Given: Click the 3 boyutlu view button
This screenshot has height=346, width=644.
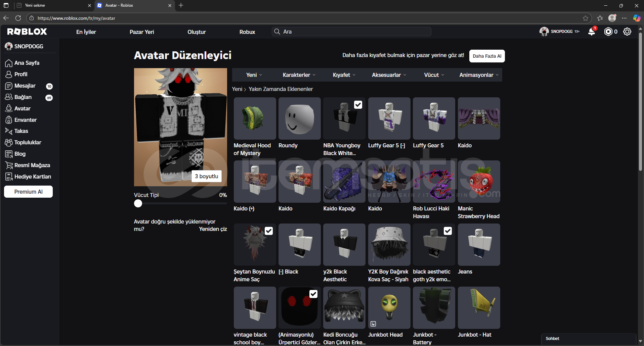Looking at the screenshot, I should click(206, 176).
